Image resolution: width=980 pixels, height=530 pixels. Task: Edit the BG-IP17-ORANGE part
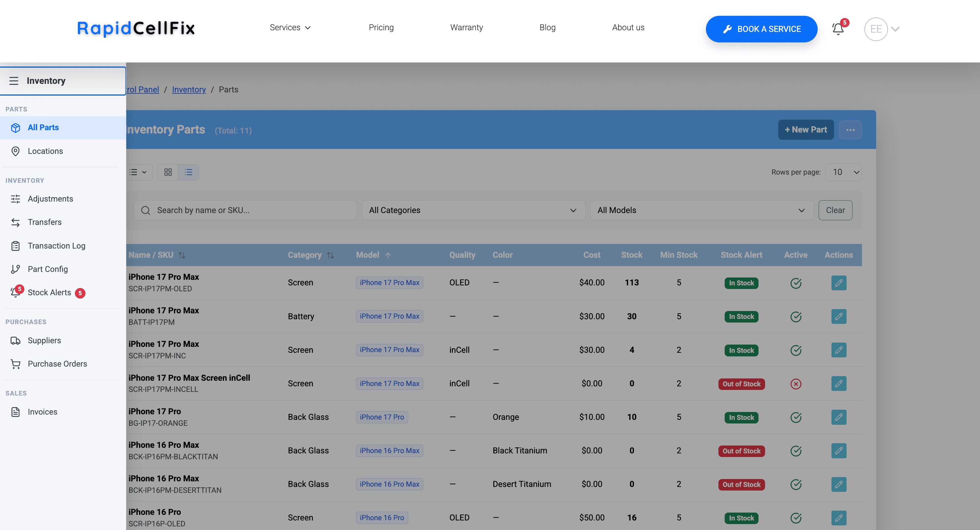pos(838,417)
